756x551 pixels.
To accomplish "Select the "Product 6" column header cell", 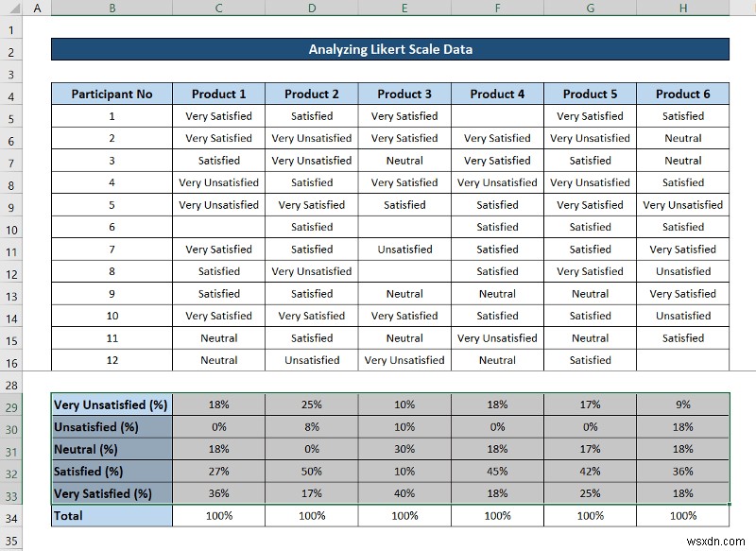I will 683,94.
